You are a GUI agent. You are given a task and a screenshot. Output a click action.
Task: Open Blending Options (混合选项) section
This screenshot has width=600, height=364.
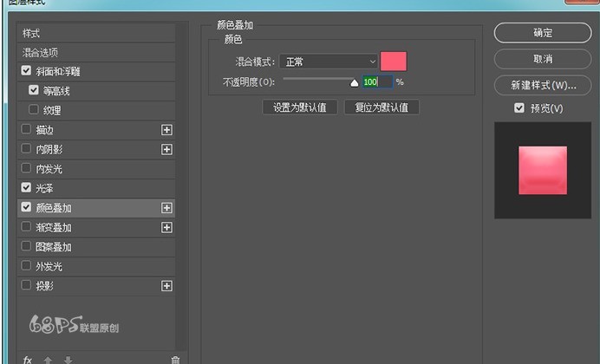point(96,52)
